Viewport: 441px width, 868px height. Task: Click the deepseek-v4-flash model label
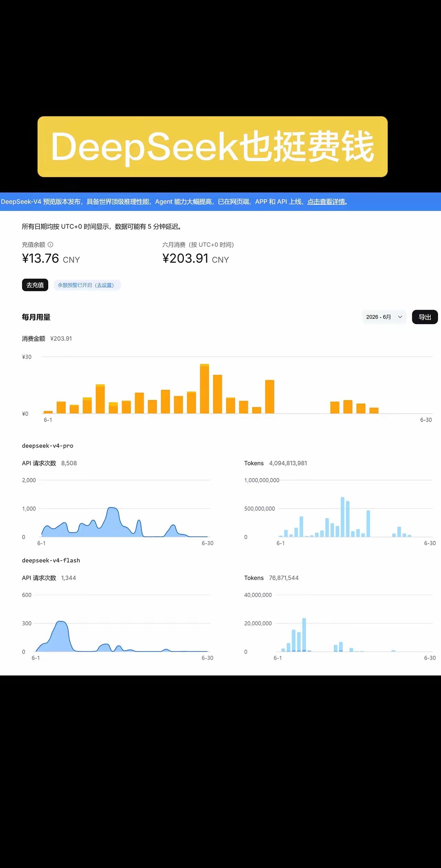(51, 560)
